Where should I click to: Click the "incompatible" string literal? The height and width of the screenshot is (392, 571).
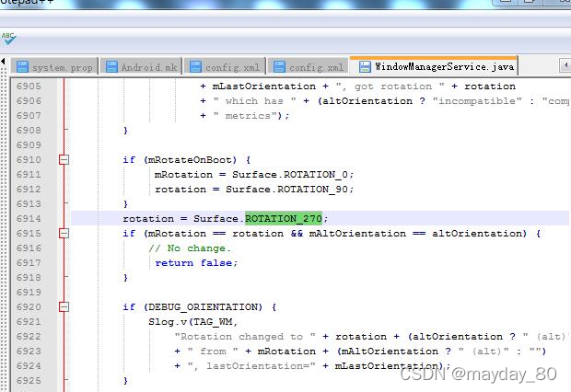click(477, 101)
